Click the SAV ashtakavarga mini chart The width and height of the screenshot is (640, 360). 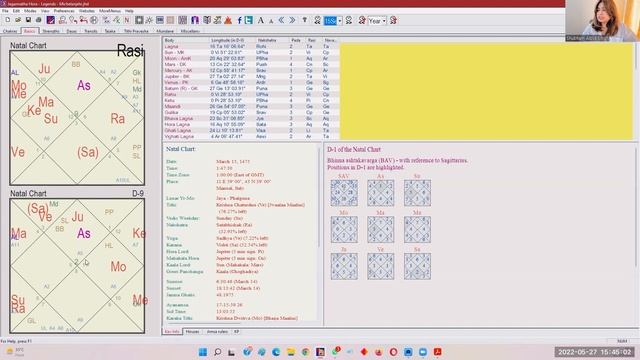pyautogui.click(x=344, y=193)
